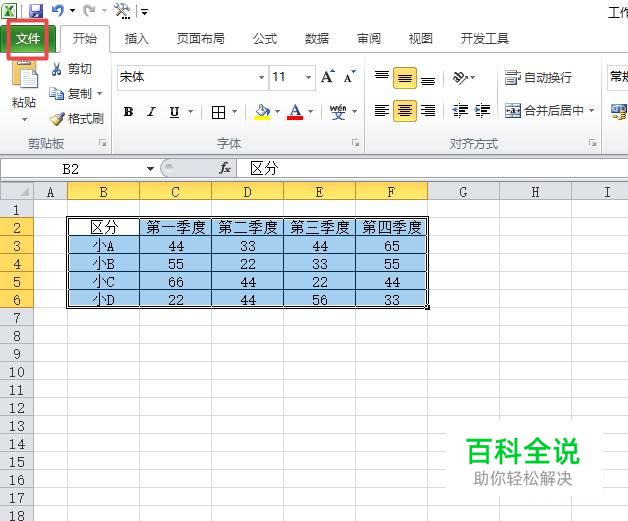Toggle italic formatting

pyautogui.click(x=151, y=112)
